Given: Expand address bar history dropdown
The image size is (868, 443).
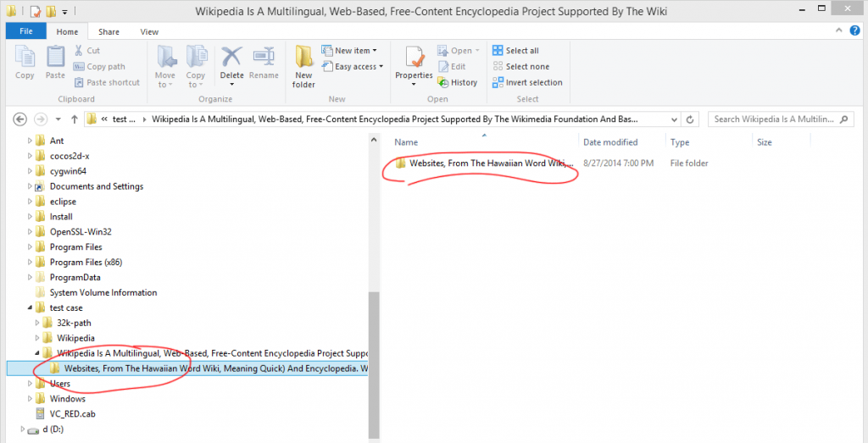Looking at the screenshot, I should 674,119.
